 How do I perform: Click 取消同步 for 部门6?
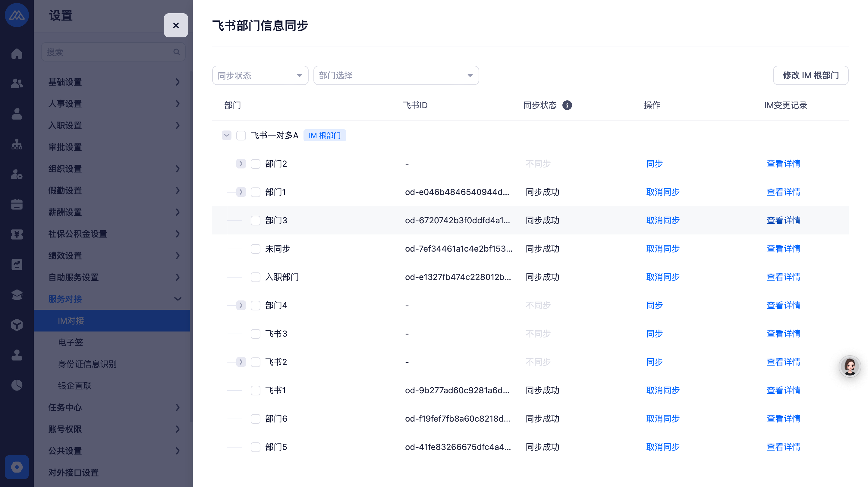point(662,419)
